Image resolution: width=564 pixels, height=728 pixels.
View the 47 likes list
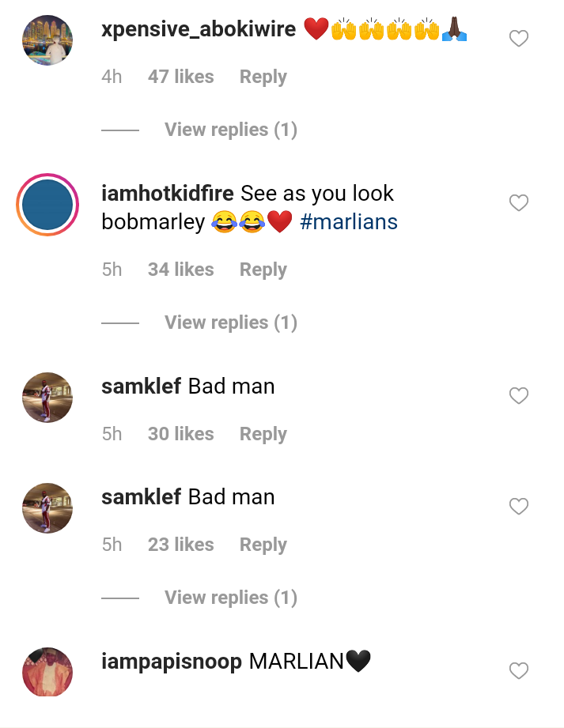[x=180, y=77]
